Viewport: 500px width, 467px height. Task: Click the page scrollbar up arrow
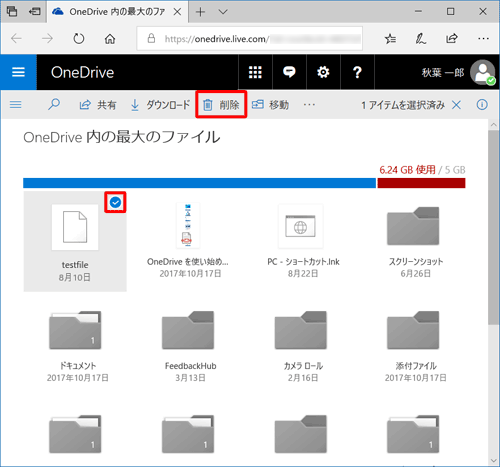[x=494, y=125]
